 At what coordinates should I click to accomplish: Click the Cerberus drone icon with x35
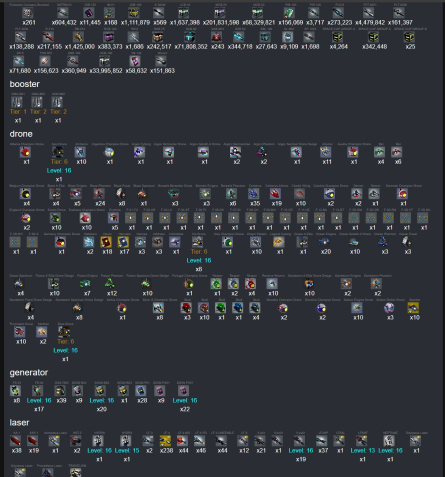coord(254,193)
